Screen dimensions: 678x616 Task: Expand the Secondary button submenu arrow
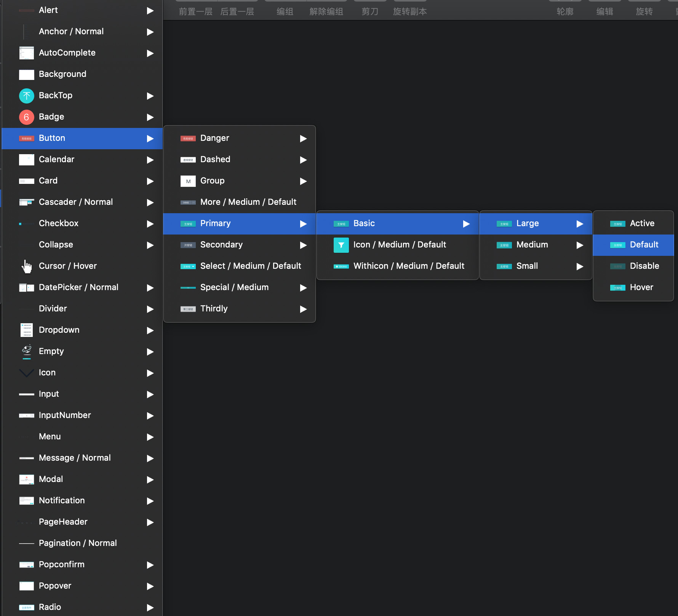click(303, 245)
